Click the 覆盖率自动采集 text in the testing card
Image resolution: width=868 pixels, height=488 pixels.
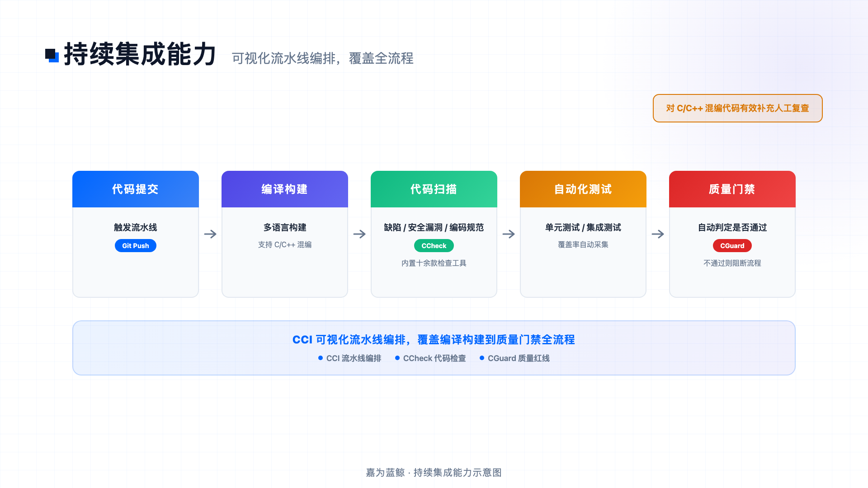tap(583, 244)
